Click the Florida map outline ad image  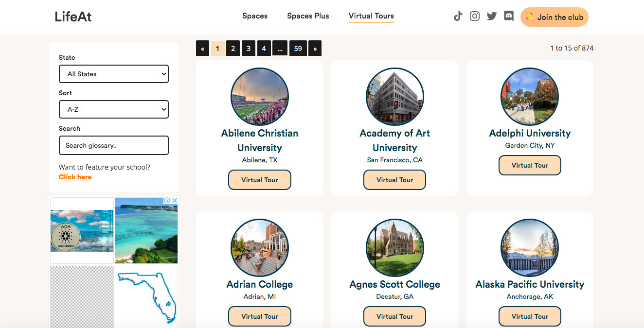point(146,296)
